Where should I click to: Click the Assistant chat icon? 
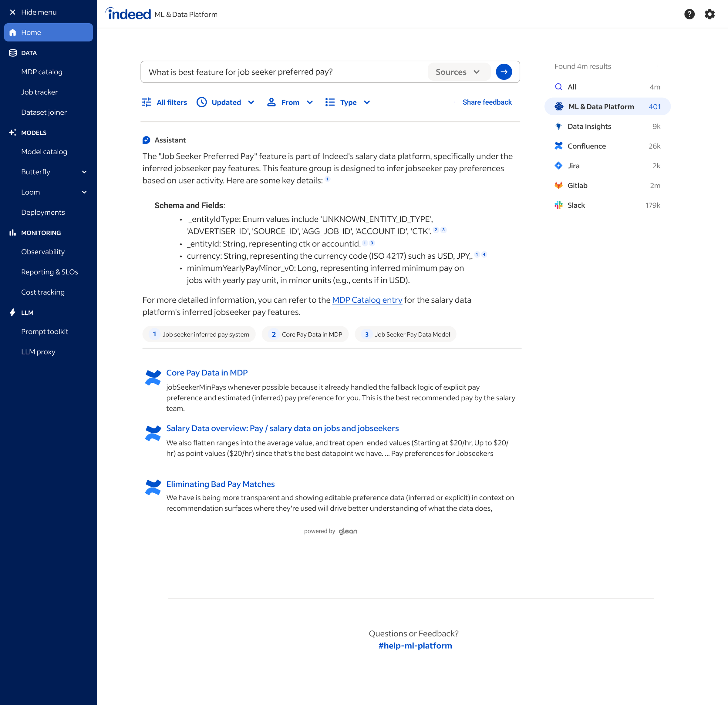pyautogui.click(x=146, y=140)
